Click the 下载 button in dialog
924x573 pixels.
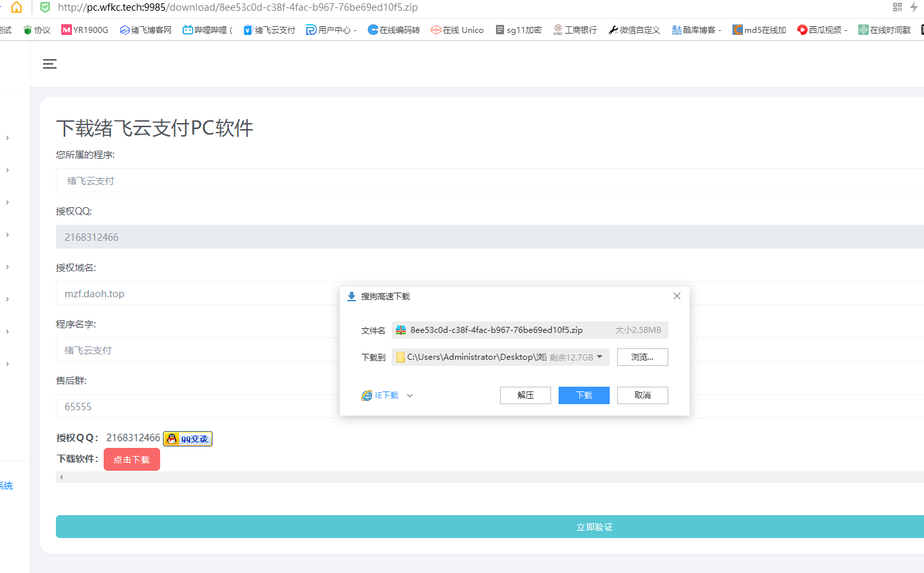coord(583,395)
